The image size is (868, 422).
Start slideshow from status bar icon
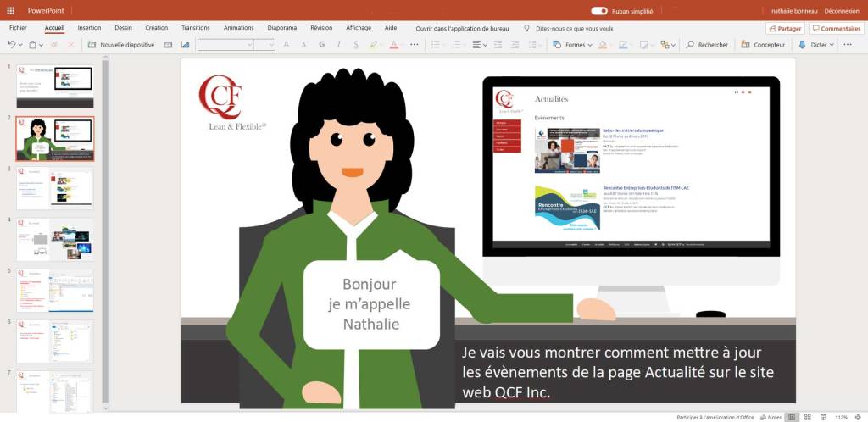tap(824, 417)
